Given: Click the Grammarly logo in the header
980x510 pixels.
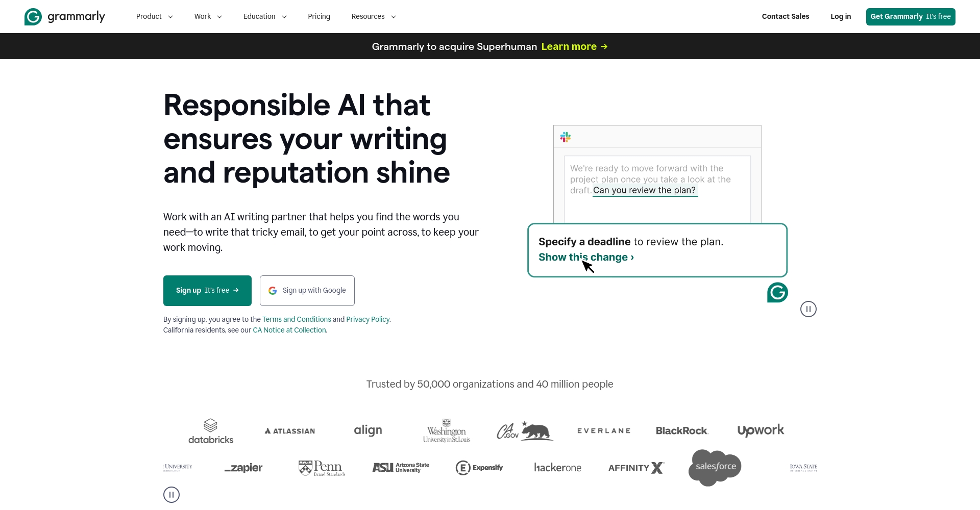Looking at the screenshot, I should click(x=65, y=17).
